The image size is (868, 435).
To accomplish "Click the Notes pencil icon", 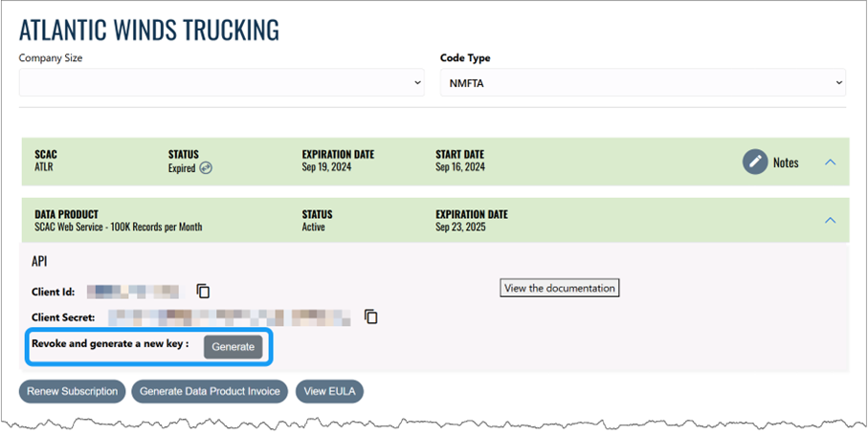I will coord(755,162).
